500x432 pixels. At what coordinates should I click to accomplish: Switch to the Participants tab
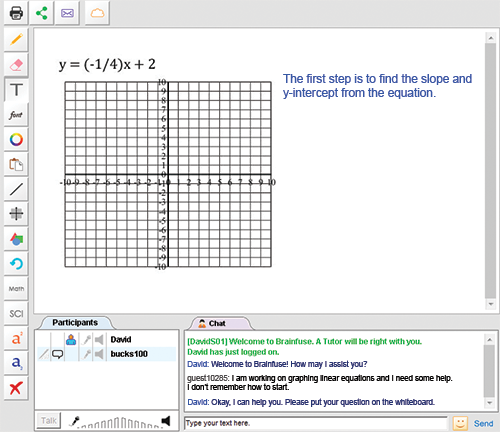(75, 322)
